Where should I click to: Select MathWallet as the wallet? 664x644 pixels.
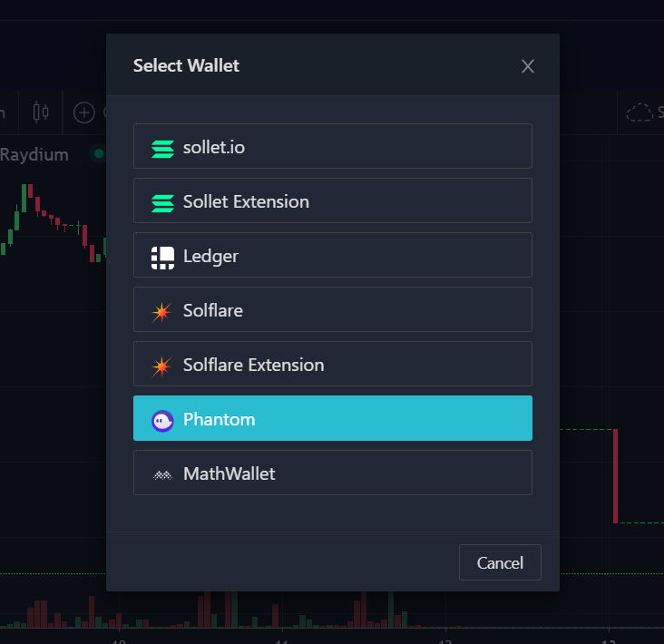point(332,473)
